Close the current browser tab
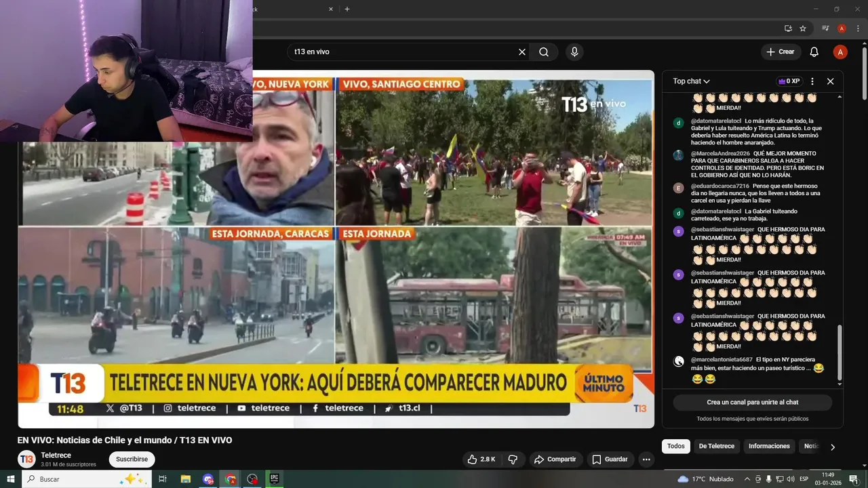The width and height of the screenshot is (868, 488). pyautogui.click(x=331, y=9)
